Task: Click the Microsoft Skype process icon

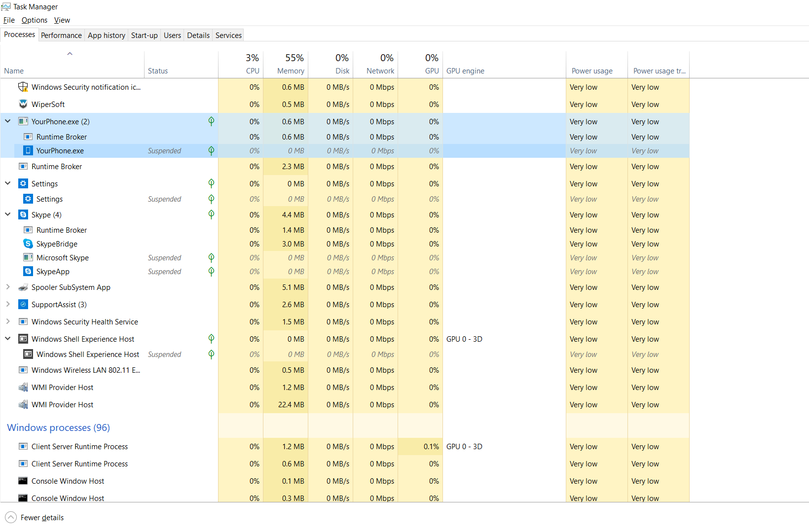Action: tap(28, 257)
